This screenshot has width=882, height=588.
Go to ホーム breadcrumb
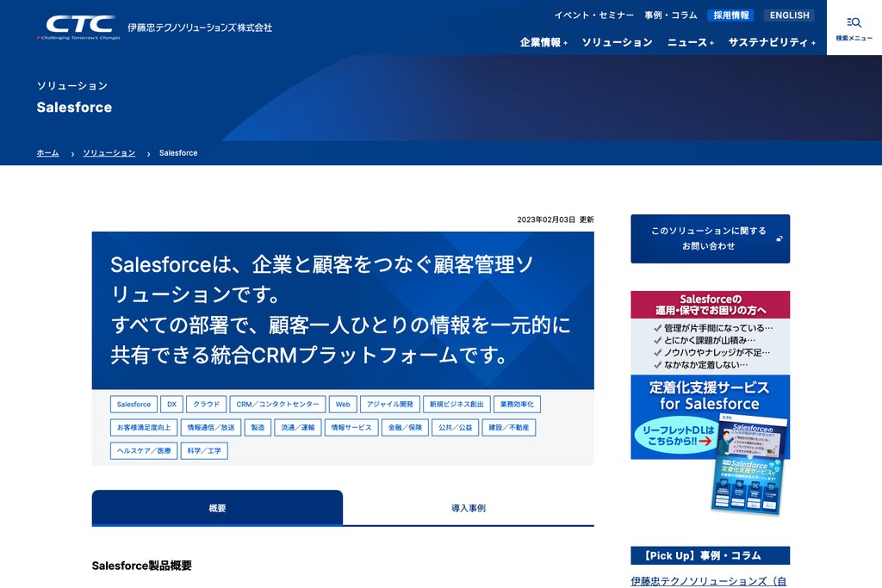tap(48, 153)
